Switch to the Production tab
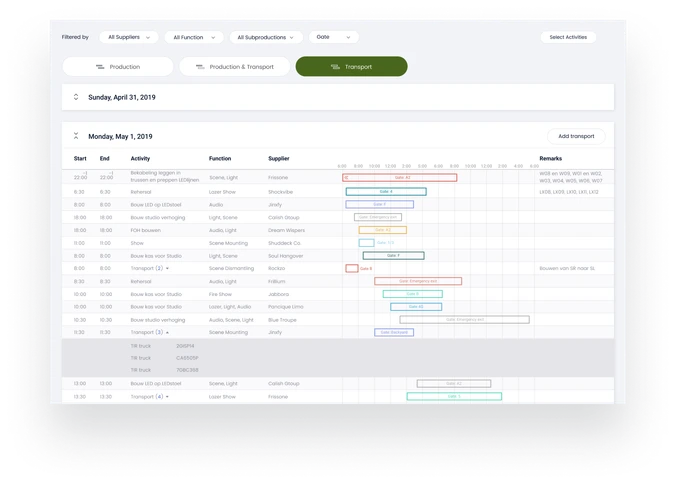 pos(118,67)
